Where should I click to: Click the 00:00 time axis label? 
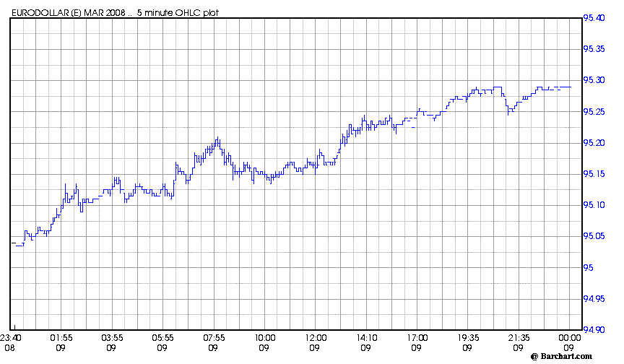tap(570, 338)
